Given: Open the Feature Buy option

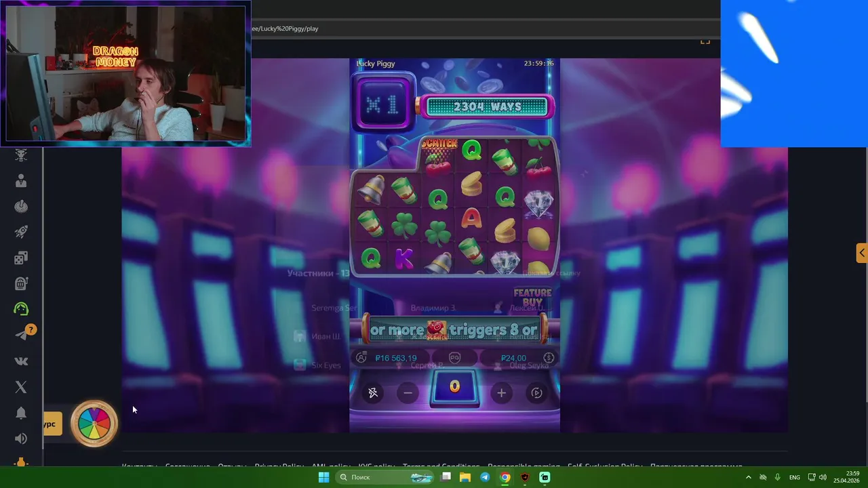Looking at the screenshot, I should pyautogui.click(x=533, y=298).
